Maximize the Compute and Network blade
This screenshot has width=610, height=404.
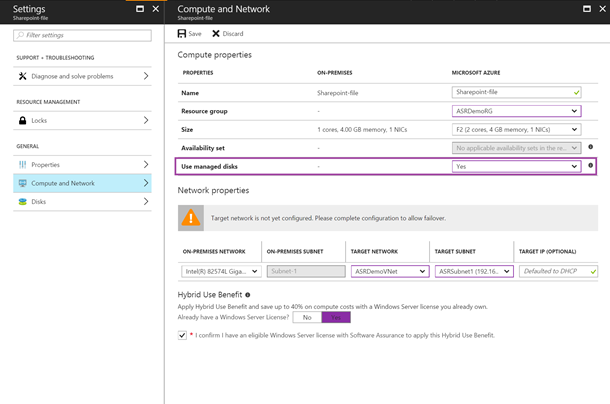[x=587, y=9]
